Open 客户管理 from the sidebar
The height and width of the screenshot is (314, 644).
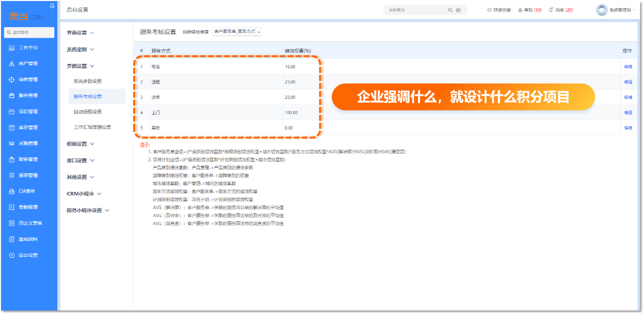click(x=28, y=64)
